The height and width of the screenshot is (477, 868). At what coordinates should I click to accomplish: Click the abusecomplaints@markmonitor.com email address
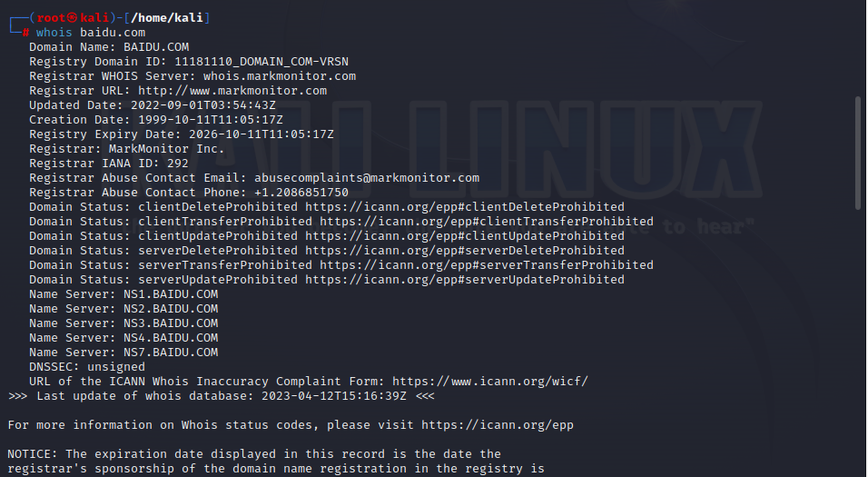366,178
